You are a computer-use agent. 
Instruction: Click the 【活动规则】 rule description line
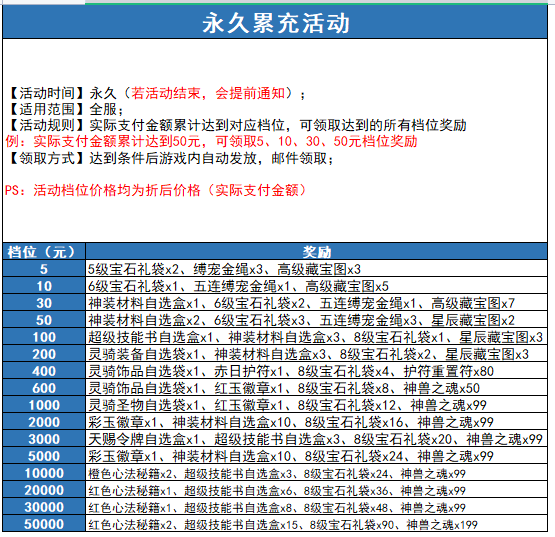pyautogui.click(x=236, y=125)
